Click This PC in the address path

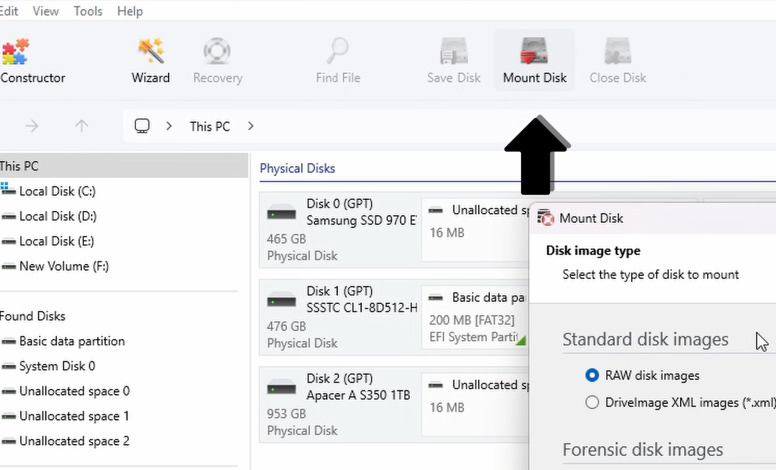210,127
